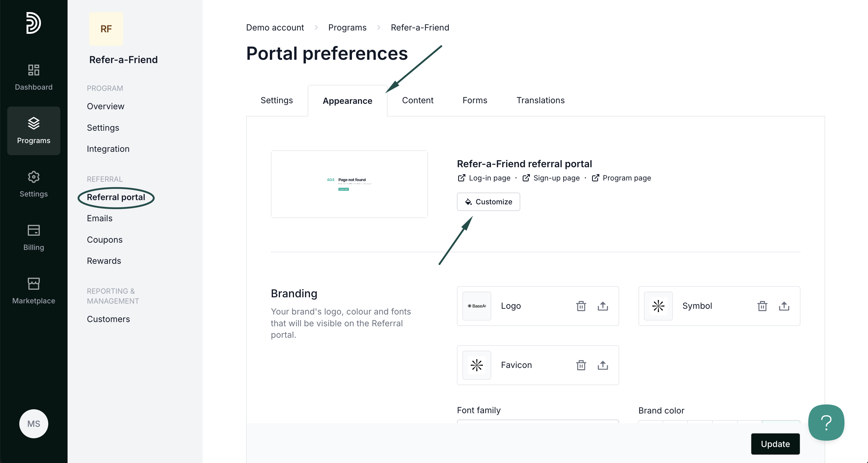Screen dimensions: 868x463
Task: Open the Sign-up page link
Action: point(551,178)
